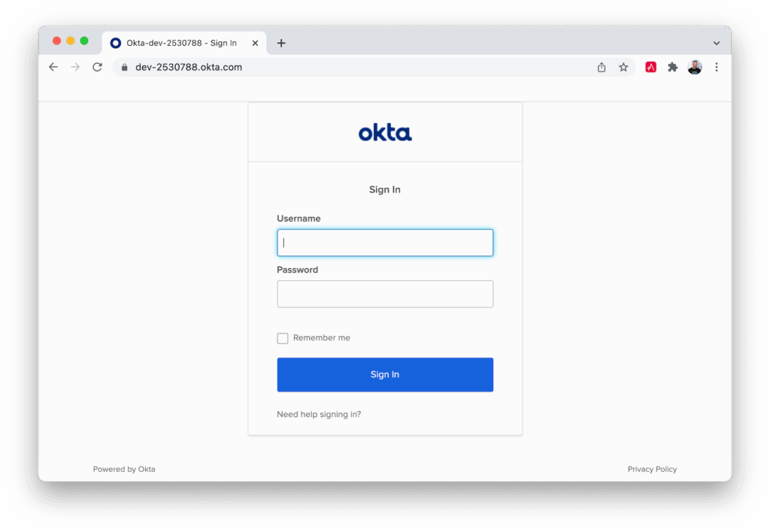The image size is (770, 532).
Task: Open the Need help signing in link
Action: tap(319, 414)
